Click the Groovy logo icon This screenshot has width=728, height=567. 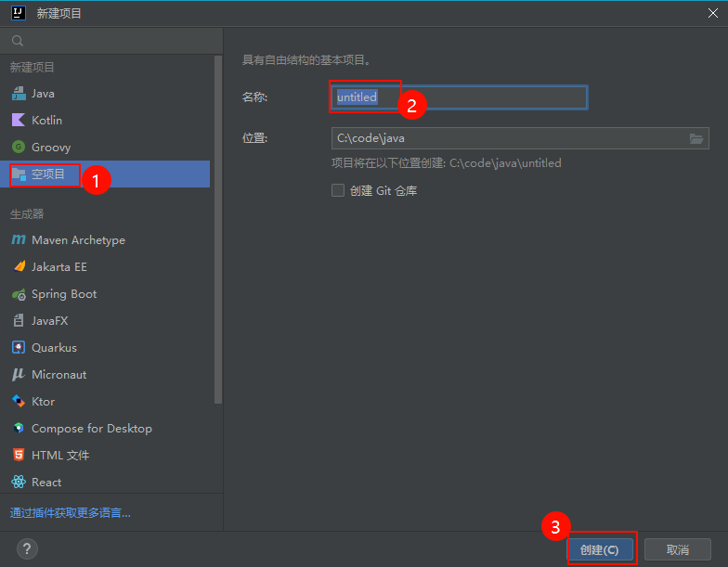[19, 147]
